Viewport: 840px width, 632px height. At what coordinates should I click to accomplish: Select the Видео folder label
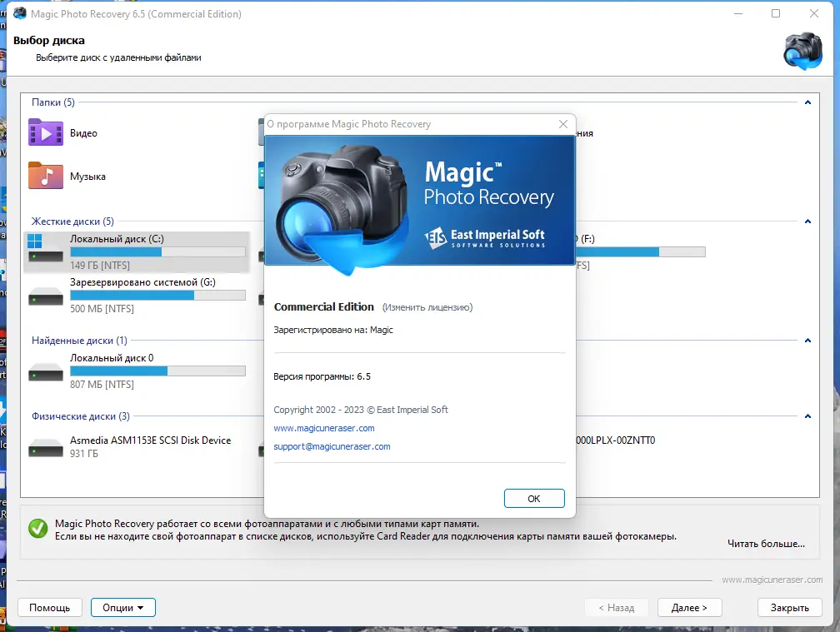pyautogui.click(x=83, y=132)
